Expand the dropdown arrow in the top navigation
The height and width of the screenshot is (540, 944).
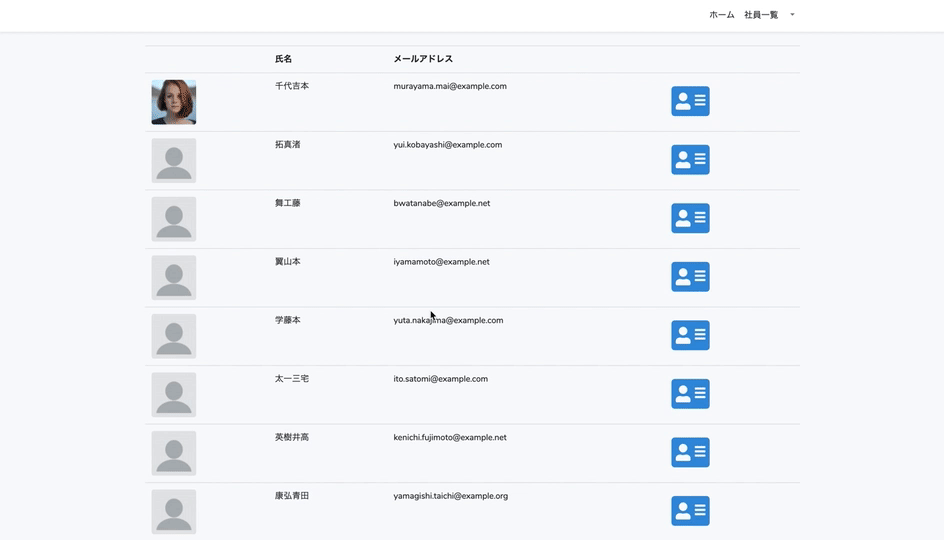coord(792,15)
